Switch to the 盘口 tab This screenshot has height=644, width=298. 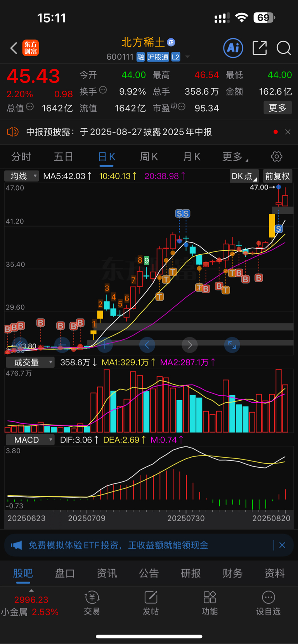65,573
